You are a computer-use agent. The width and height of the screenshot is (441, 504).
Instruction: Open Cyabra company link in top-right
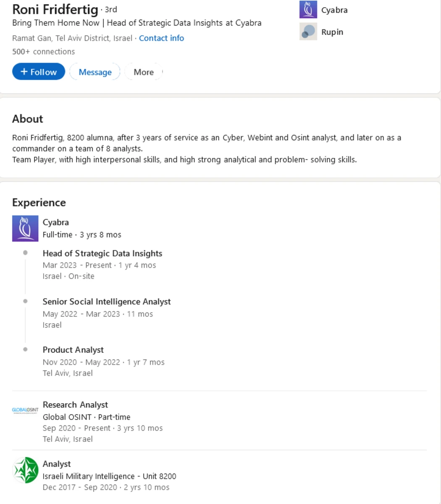tap(334, 10)
